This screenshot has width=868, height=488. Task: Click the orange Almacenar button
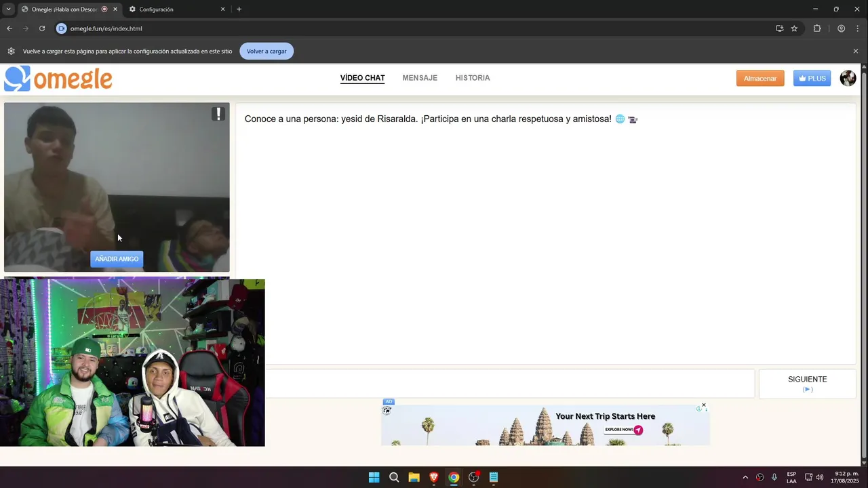(x=760, y=78)
